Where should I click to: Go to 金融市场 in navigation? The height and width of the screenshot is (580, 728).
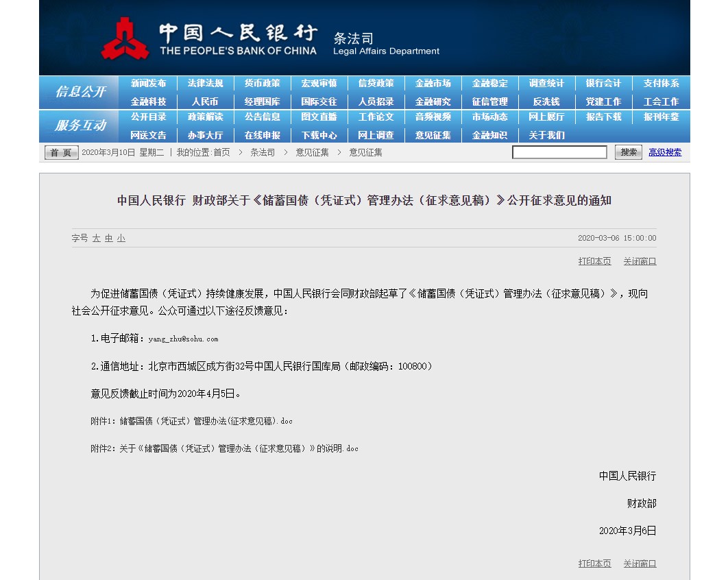tap(433, 84)
